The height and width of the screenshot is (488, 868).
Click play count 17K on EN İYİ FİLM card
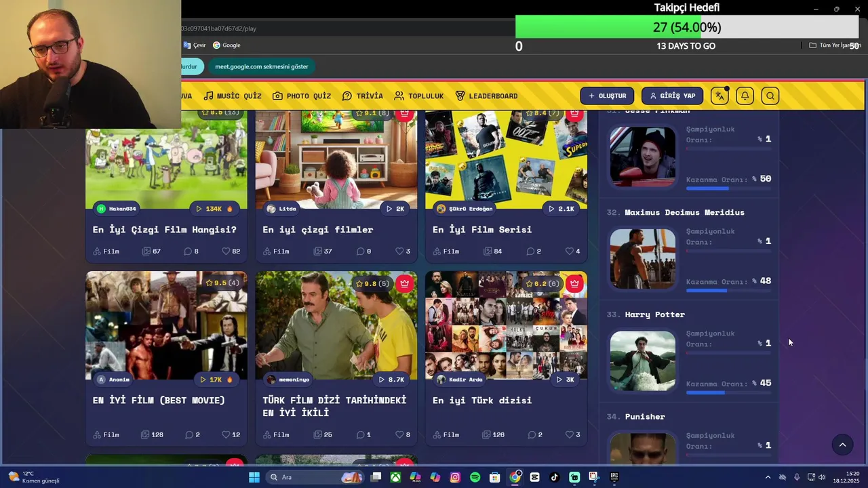(x=216, y=380)
